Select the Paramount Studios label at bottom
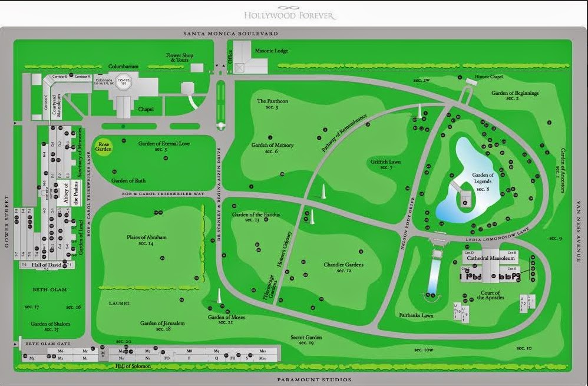The height and width of the screenshot is (386, 588). coord(314,380)
